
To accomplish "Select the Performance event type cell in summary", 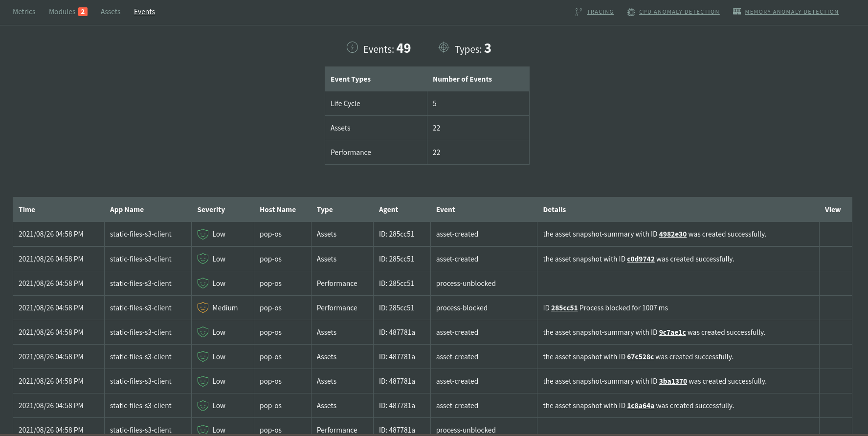I will tap(376, 153).
